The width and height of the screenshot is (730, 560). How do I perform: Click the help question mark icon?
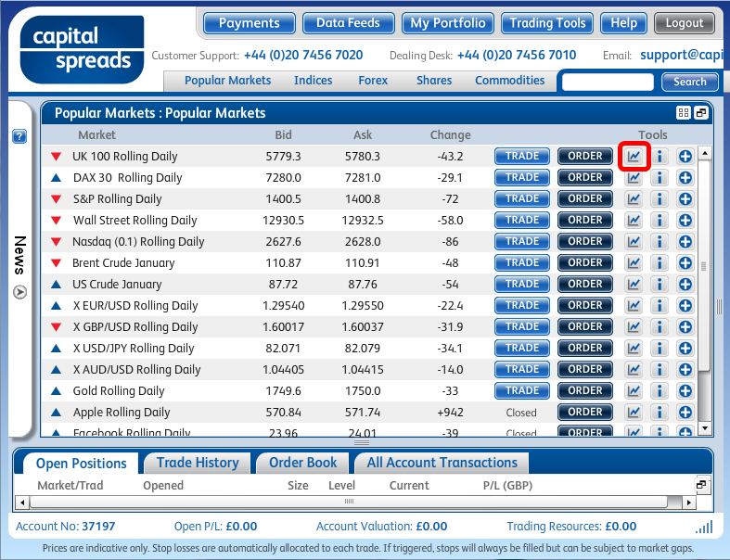[x=19, y=136]
